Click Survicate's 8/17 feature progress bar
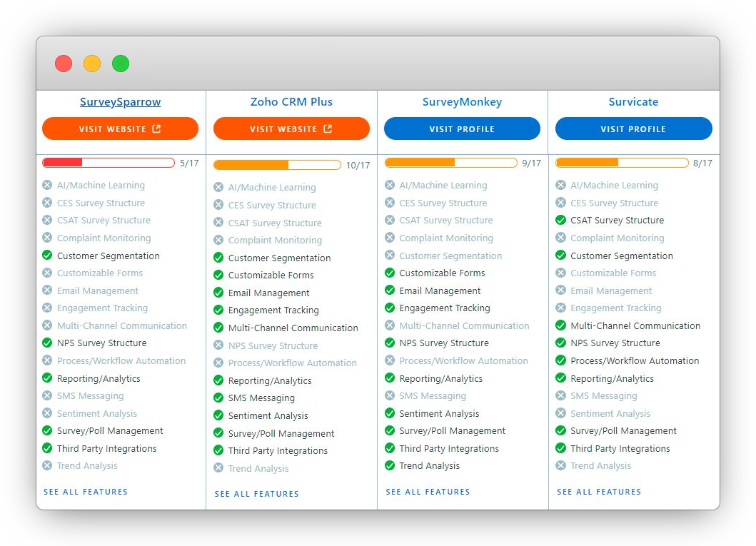 click(x=622, y=163)
